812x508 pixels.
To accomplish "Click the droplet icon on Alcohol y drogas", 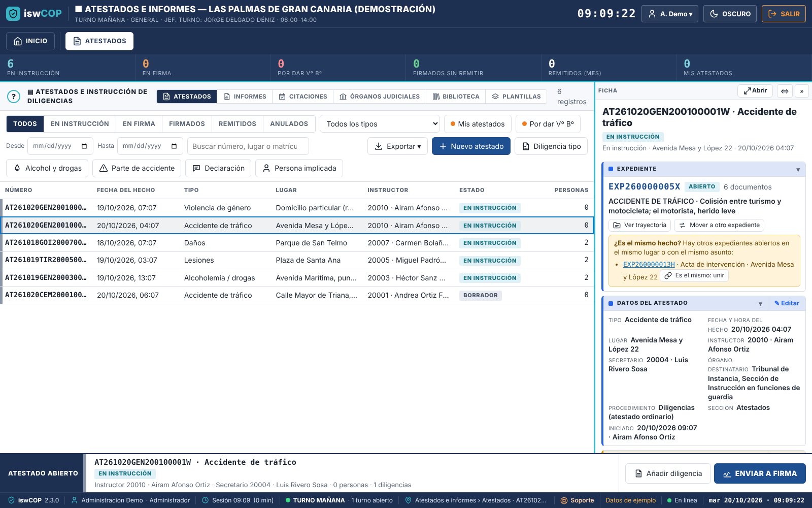I will (x=17, y=168).
